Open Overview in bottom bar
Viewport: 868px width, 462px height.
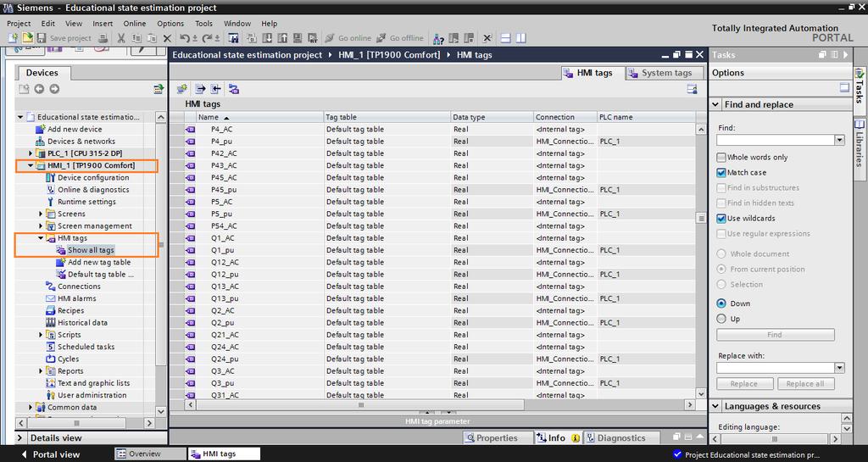coord(150,454)
